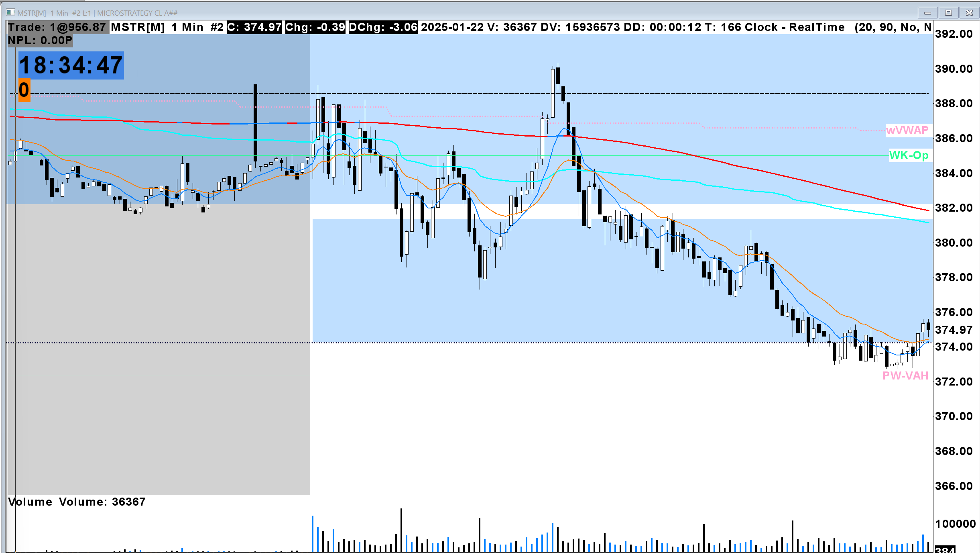Screen dimensions: 980x553
Task: Click the Volume: 36367 study label
Action: [x=102, y=502]
